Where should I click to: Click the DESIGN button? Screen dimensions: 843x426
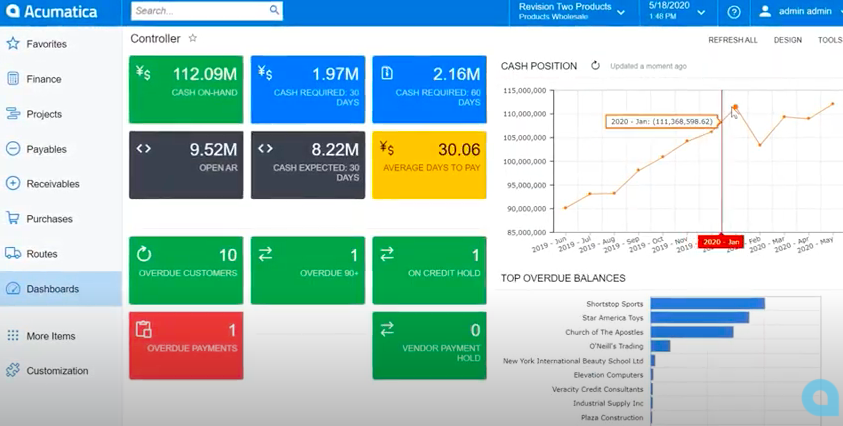pos(788,40)
